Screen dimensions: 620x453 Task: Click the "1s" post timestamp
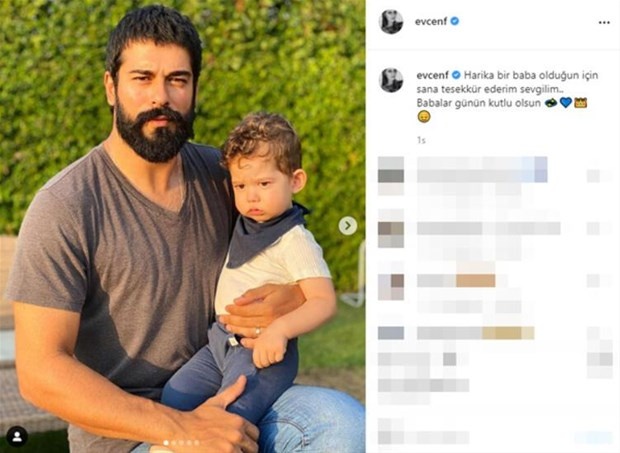[x=421, y=140]
